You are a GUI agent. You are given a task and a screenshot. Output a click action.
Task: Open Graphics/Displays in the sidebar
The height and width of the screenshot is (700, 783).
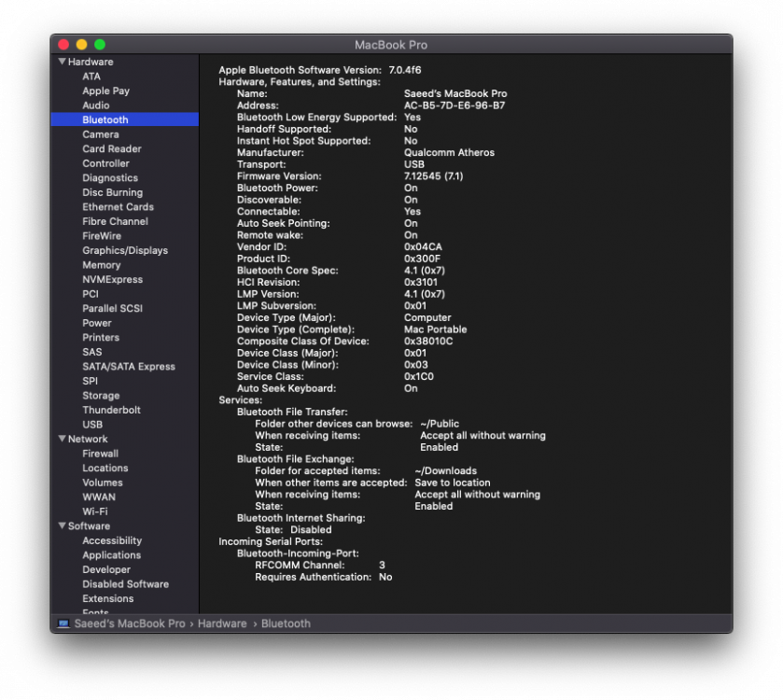tap(125, 250)
